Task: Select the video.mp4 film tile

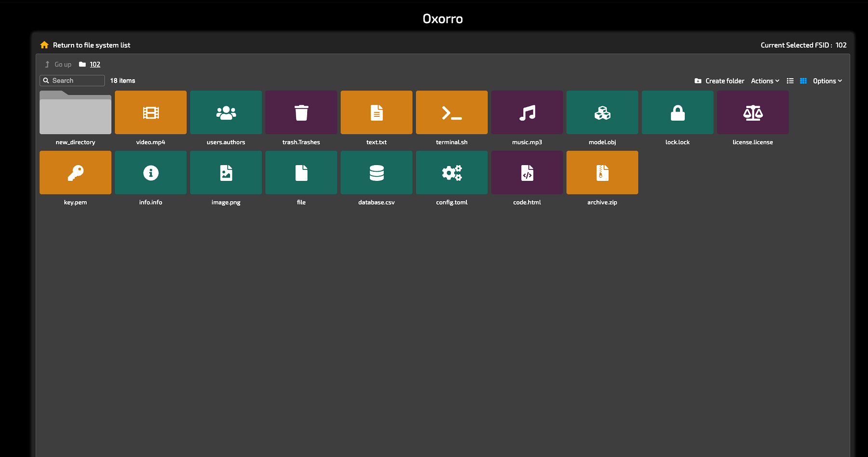Action: 150,112
